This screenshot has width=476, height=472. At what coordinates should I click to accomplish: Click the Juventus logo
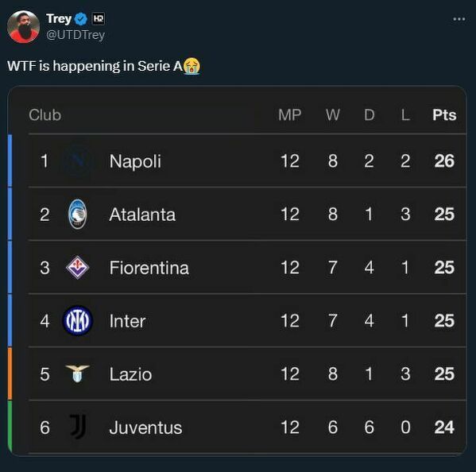click(78, 427)
